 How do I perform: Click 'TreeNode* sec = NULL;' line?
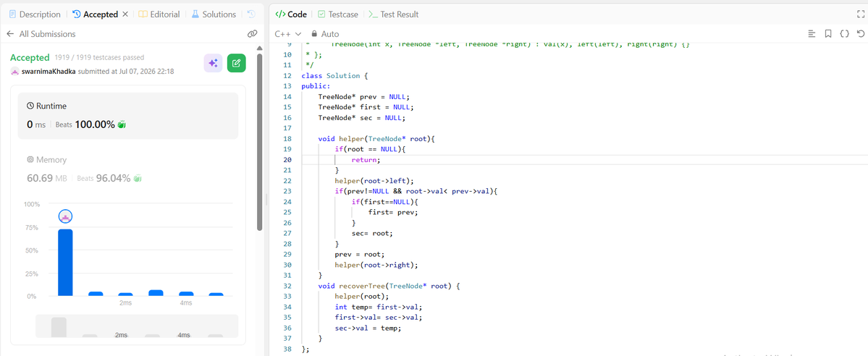361,117
